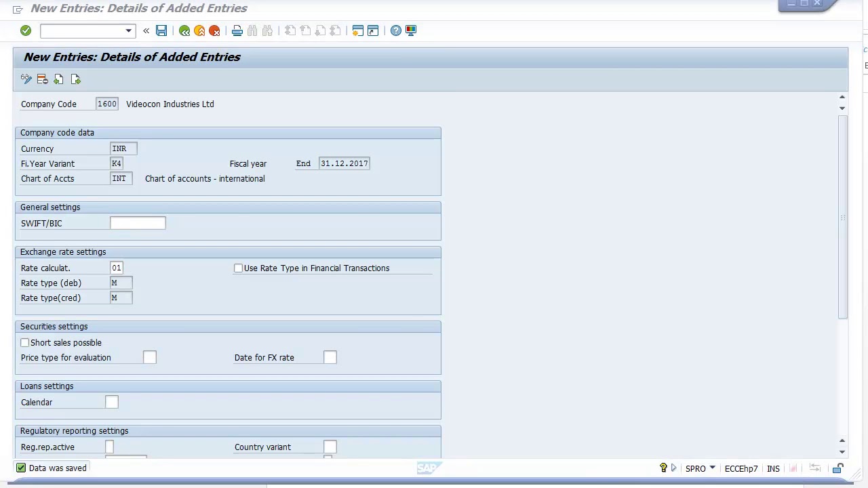Click the orange Exit icon
This screenshot has height=488, width=868.
[199, 30]
